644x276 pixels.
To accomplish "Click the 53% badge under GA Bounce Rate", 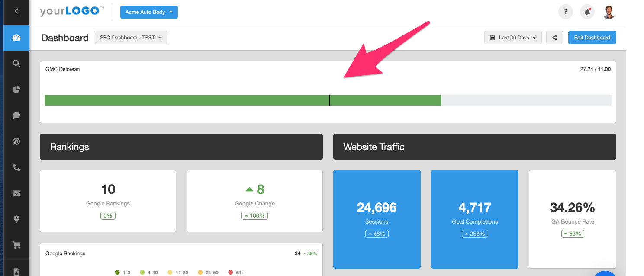I will [573, 234].
